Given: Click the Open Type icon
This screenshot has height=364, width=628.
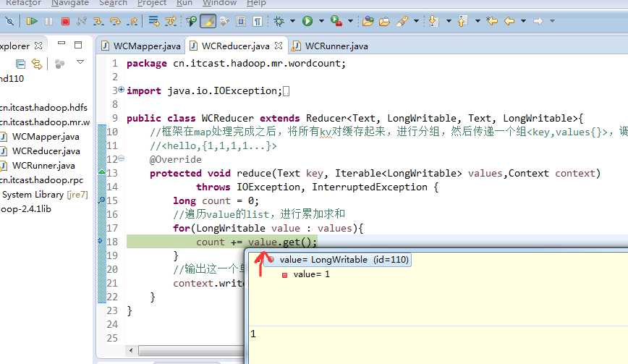Looking at the screenshot, I should tap(368, 21).
